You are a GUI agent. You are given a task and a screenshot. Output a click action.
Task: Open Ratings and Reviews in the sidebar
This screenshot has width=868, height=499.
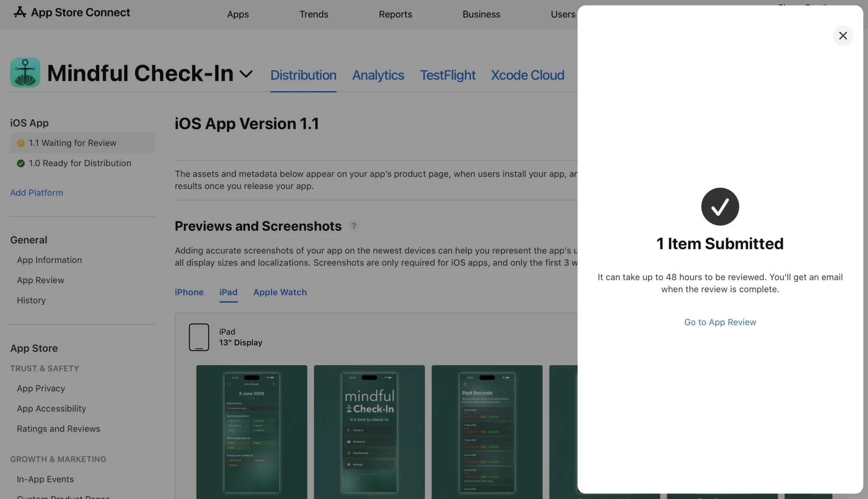pyautogui.click(x=58, y=429)
